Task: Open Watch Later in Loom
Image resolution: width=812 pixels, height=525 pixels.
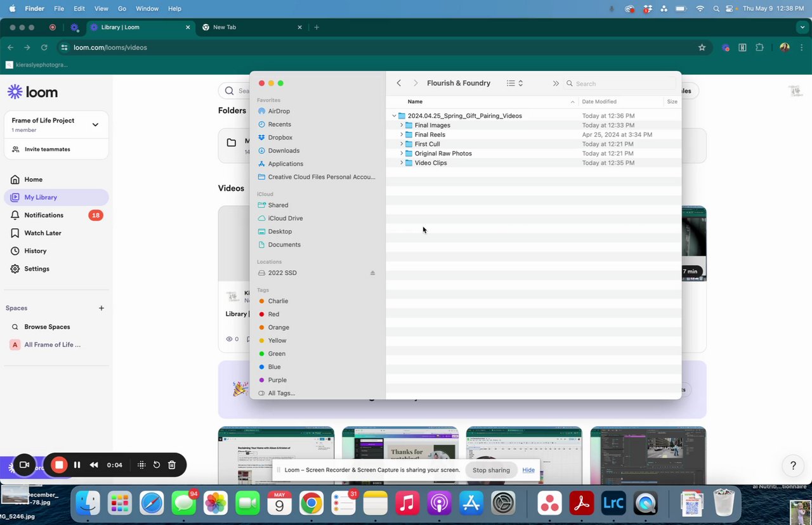Action: pyautogui.click(x=56, y=233)
